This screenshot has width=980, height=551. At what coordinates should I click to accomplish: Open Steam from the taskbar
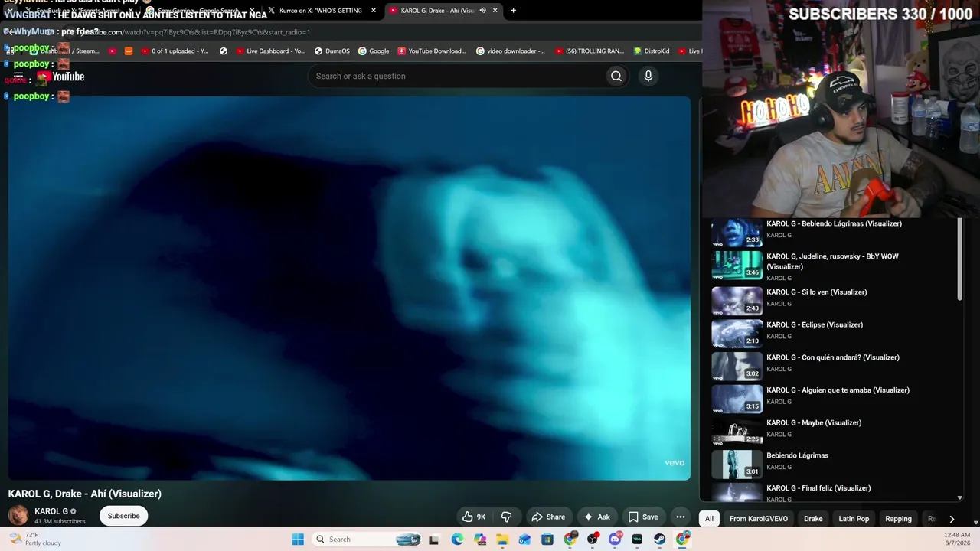click(659, 540)
